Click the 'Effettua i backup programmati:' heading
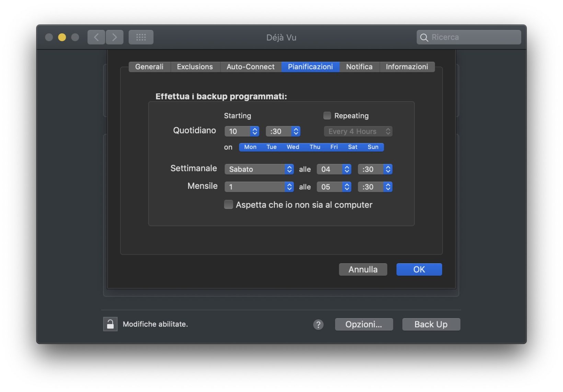Screen dimensions: 563x392 coord(221,96)
